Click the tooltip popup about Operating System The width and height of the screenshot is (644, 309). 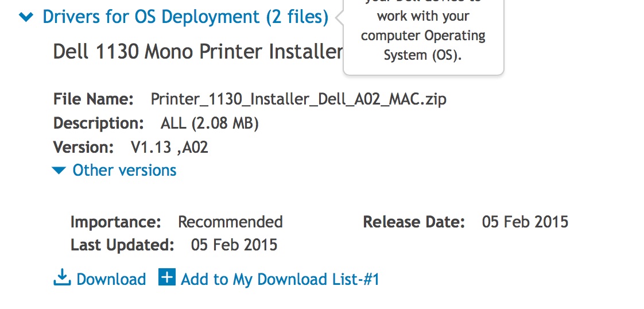[423, 36]
